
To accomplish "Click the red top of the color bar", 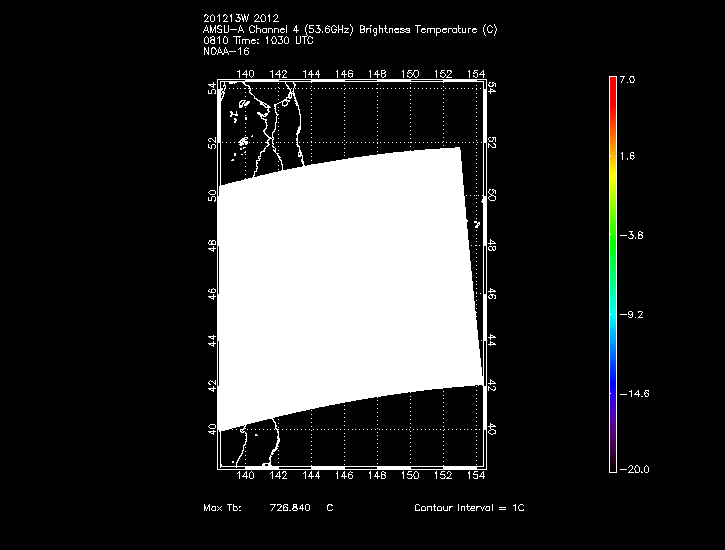I will (x=612, y=86).
